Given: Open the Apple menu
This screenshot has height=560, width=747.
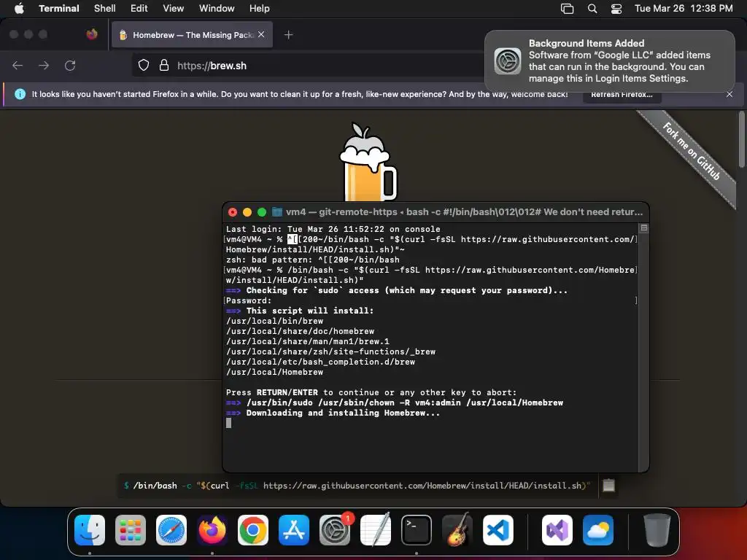Looking at the screenshot, I should pos(19,9).
